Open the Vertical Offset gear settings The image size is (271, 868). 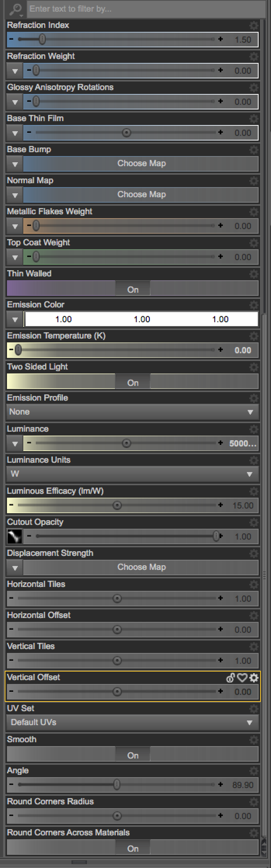254,678
